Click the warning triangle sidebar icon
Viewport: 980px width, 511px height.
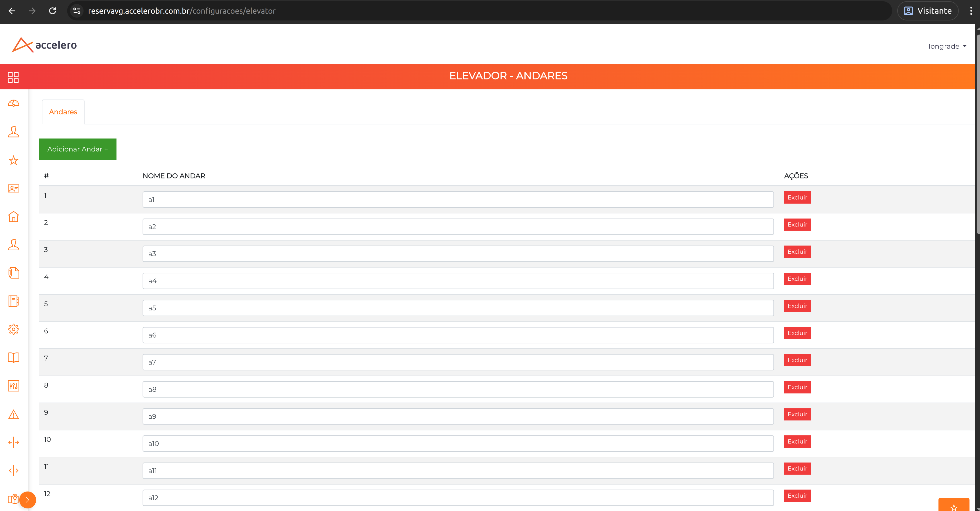[x=13, y=414]
